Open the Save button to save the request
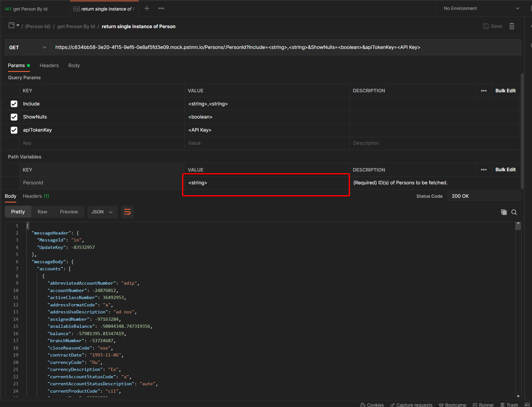Screen dimensions: 532x407 [492, 26]
